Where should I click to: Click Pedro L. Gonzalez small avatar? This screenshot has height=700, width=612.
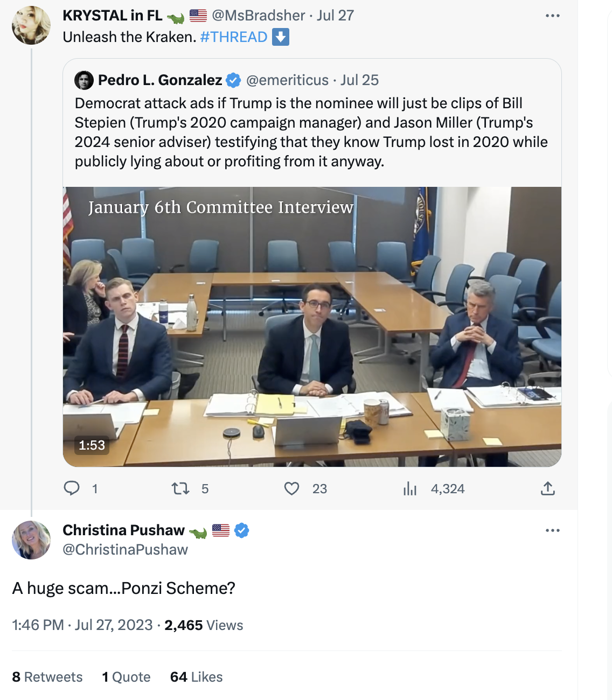tap(84, 80)
